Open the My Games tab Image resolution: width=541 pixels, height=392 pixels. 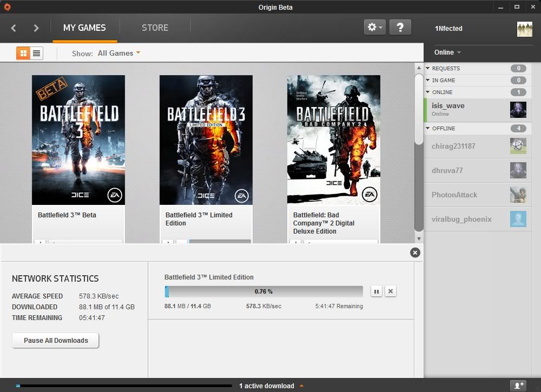tap(84, 28)
